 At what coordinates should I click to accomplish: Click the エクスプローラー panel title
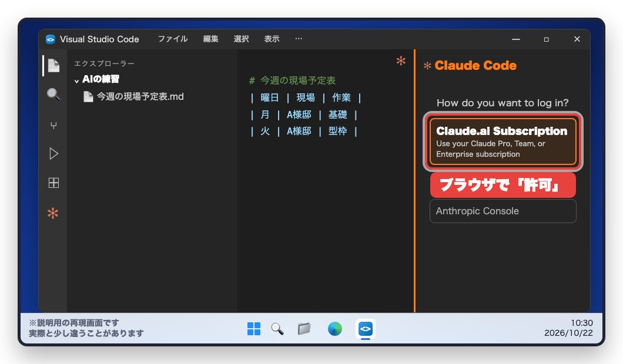tap(105, 63)
